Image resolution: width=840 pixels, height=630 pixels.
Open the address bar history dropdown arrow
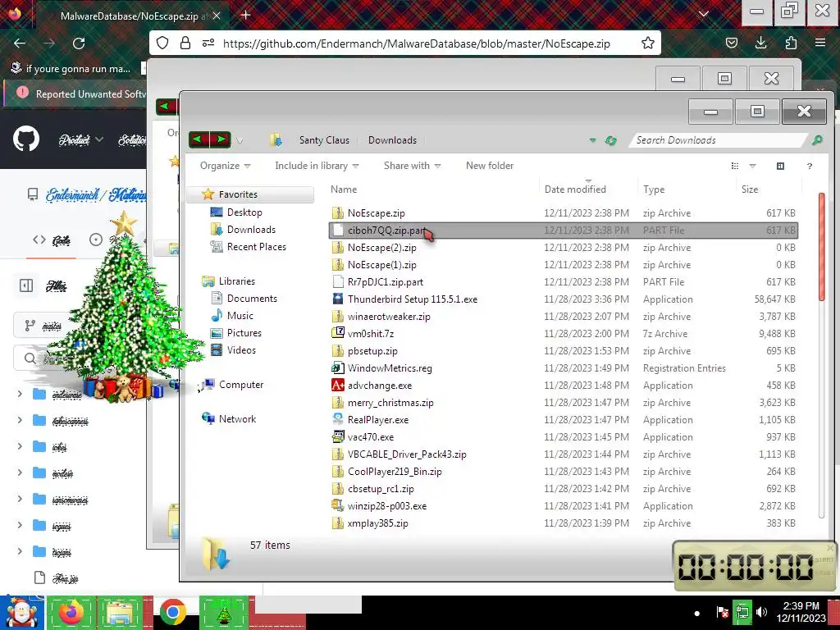point(592,140)
